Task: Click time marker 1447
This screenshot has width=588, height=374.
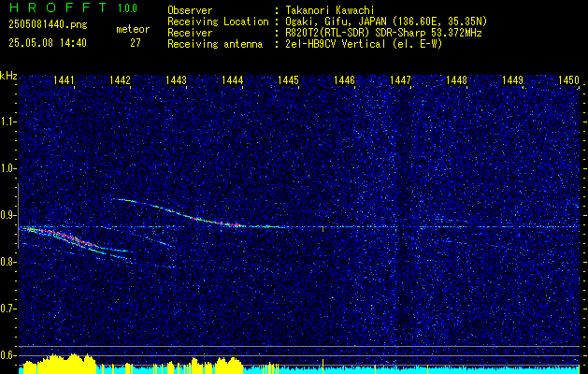Action: click(400, 79)
